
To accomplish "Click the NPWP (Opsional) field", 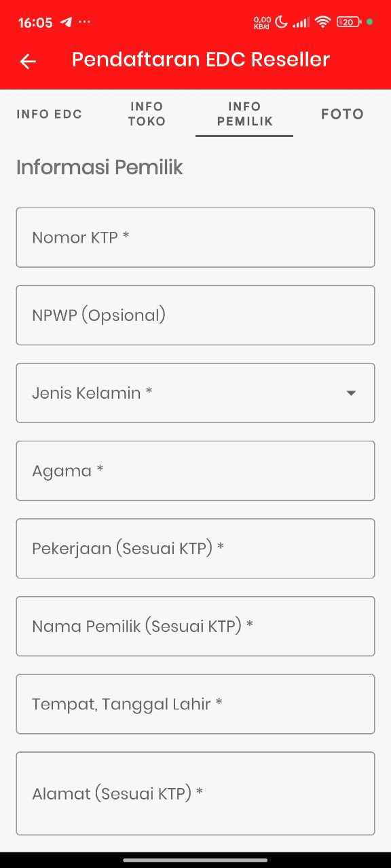I will point(195,315).
